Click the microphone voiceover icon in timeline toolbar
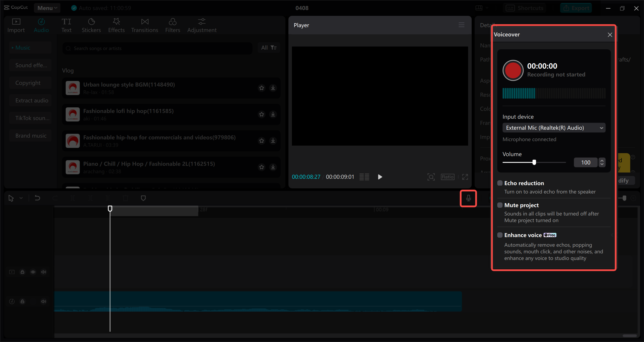 point(468,198)
